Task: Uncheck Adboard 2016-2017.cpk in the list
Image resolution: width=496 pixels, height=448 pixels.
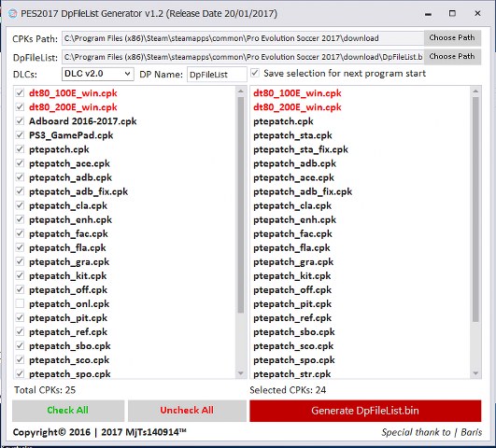Action: [20, 121]
